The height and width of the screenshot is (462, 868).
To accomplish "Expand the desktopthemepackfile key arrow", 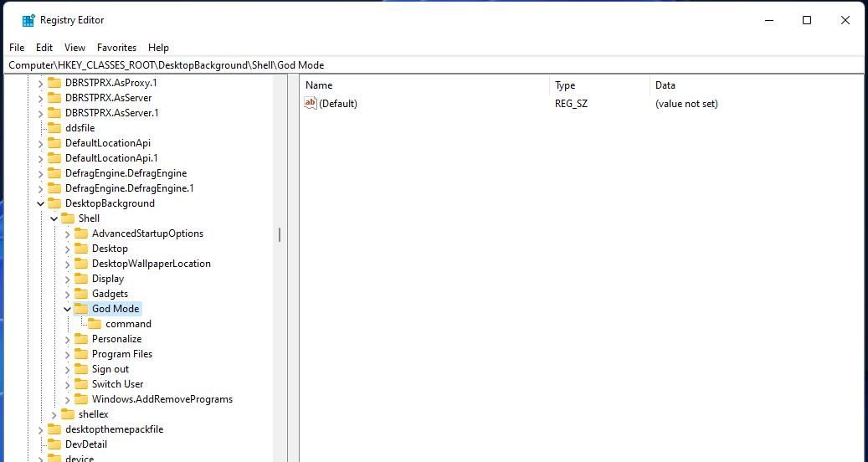I will click(40, 430).
